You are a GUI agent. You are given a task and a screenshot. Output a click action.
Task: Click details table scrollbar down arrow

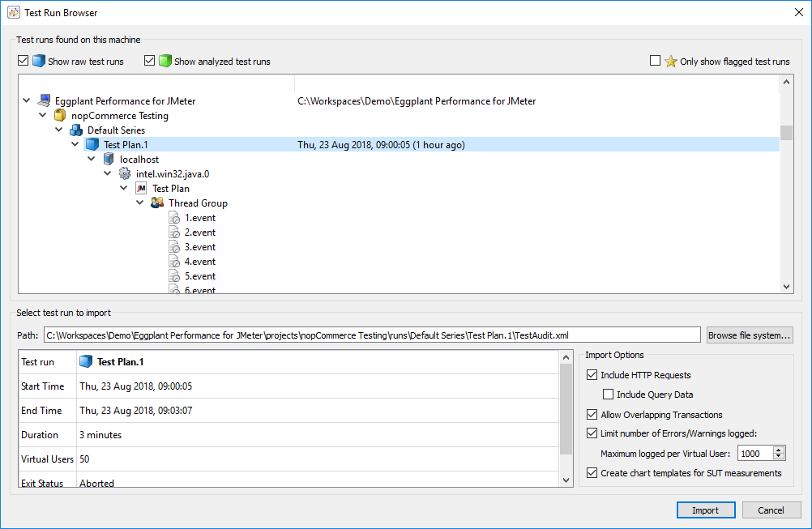[x=566, y=480]
